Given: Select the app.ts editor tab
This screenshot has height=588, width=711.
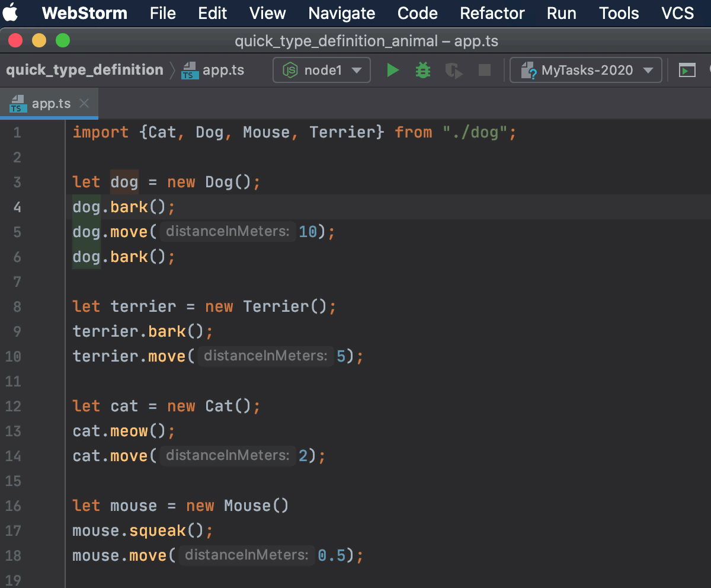Looking at the screenshot, I should point(51,103).
